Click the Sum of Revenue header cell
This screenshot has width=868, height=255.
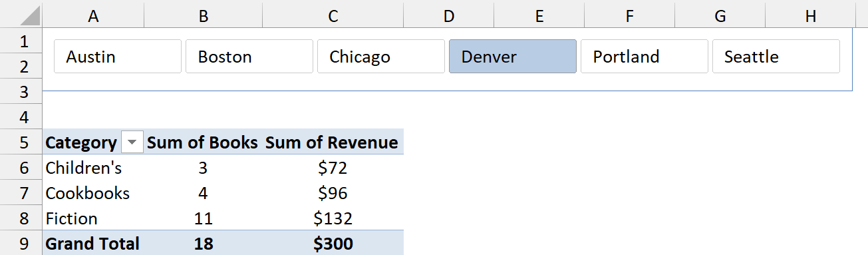[x=333, y=142]
